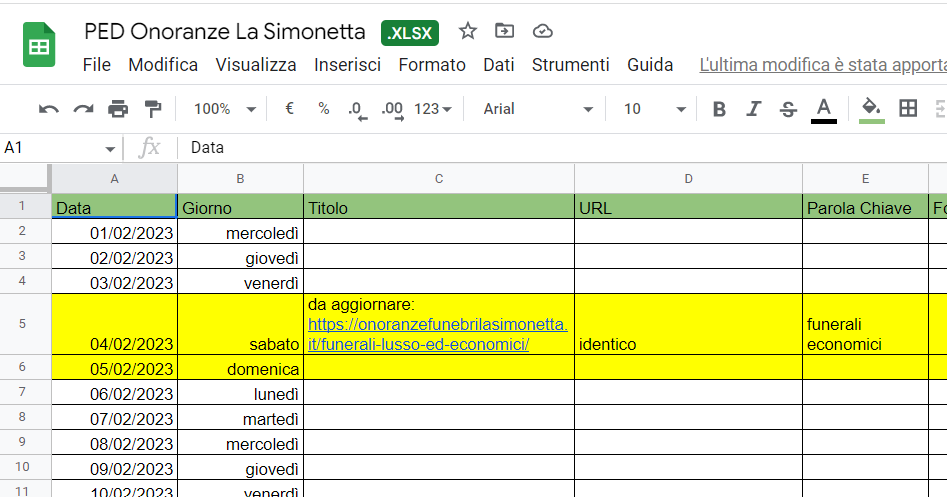Image resolution: width=947 pixels, height=497 pixels.
Task: Select row 5 header
Action: point(22,324)
